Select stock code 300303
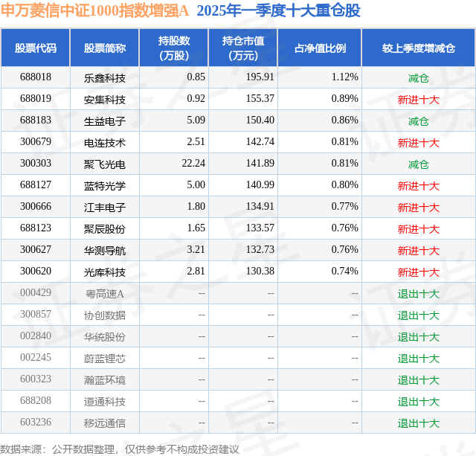476x456 pixels. pos(36,164)
